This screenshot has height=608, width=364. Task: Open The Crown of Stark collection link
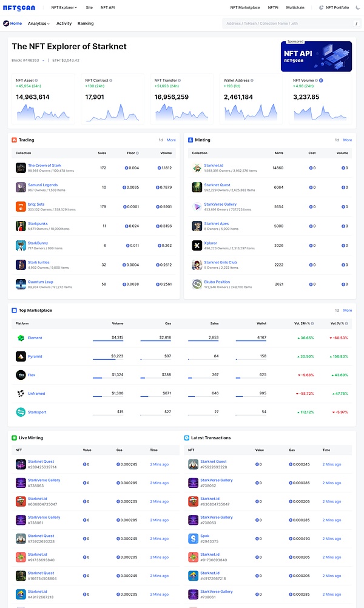pyautogui.click(x=44, y=165)
